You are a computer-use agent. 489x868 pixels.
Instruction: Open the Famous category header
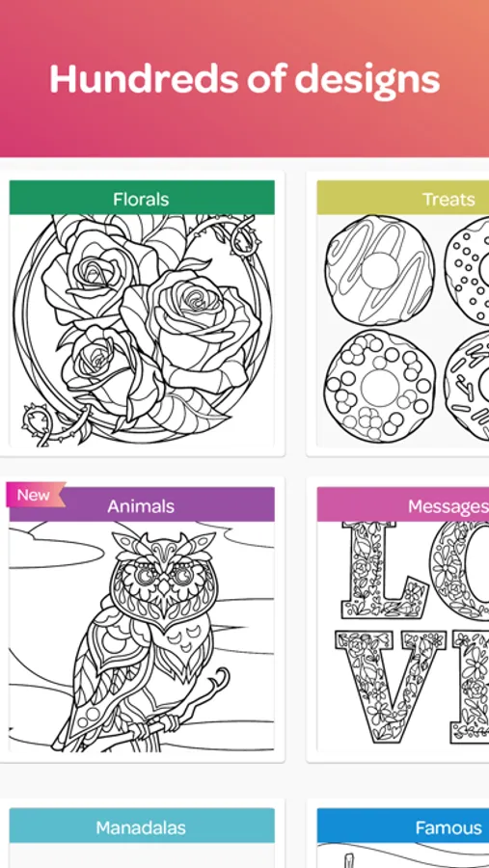403,827
